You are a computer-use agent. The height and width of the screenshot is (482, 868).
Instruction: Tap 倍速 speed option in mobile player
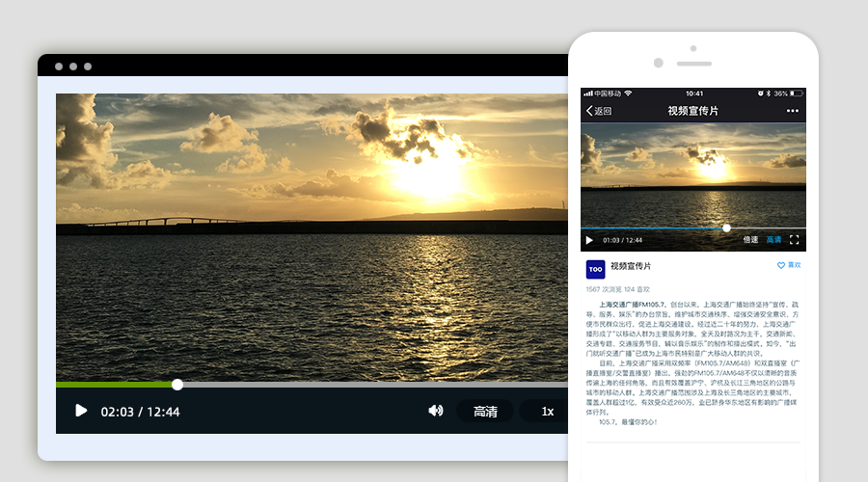(749, 239)
